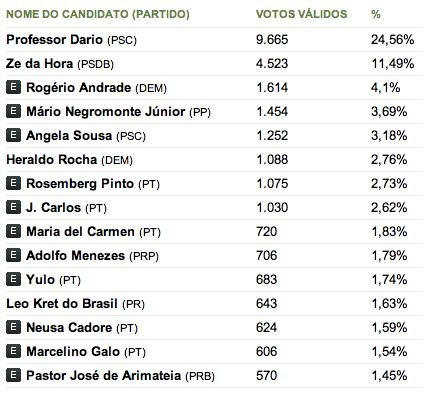Click the E badge beside Rogério Andrade
This screenshot has width=426, height=398.
[x=13, y=88]
